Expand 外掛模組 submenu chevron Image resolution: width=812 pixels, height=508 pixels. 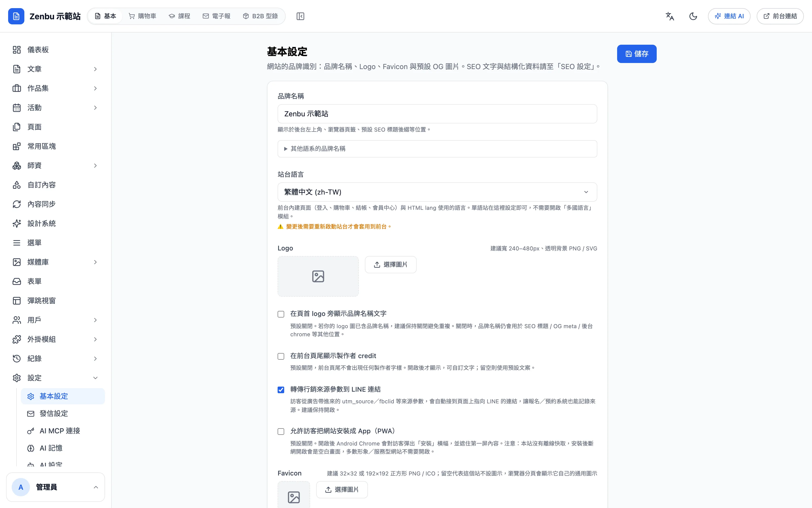tap(95, 339)
